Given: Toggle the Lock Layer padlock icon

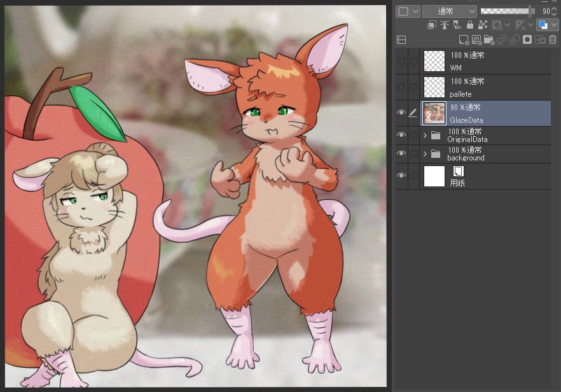Looking at the screenshot, I should (x=469, y=25).
